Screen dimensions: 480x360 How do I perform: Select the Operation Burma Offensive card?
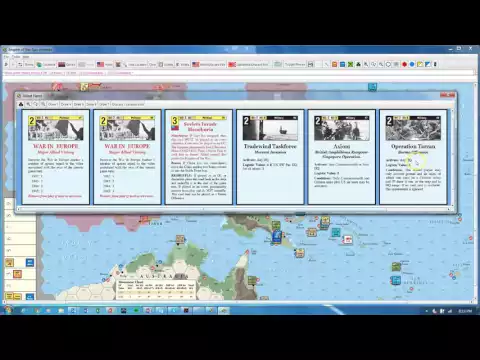[x=413, y=157]
